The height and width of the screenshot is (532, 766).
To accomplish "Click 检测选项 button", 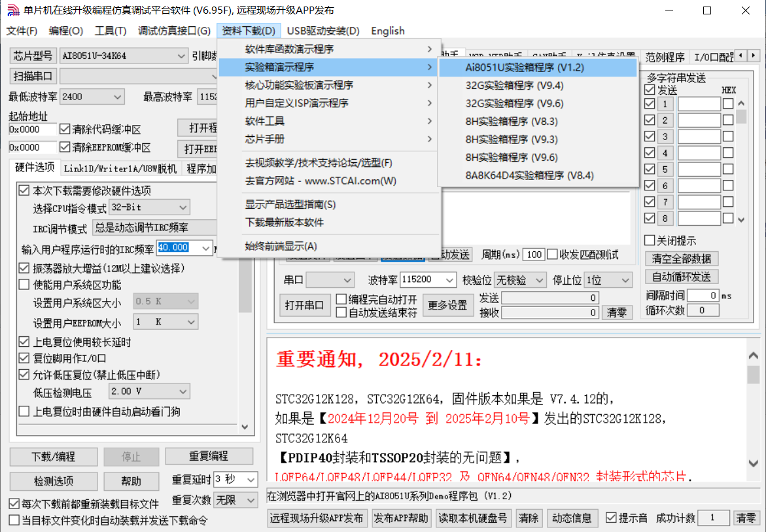I will tap(53, 481).
